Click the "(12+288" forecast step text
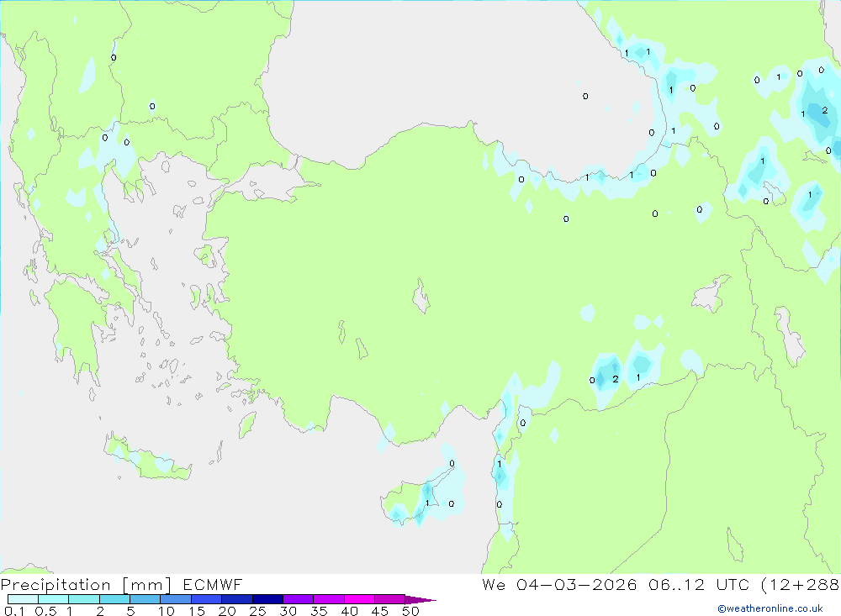This screenshot has height=616, width=841. tap(801, 584)
